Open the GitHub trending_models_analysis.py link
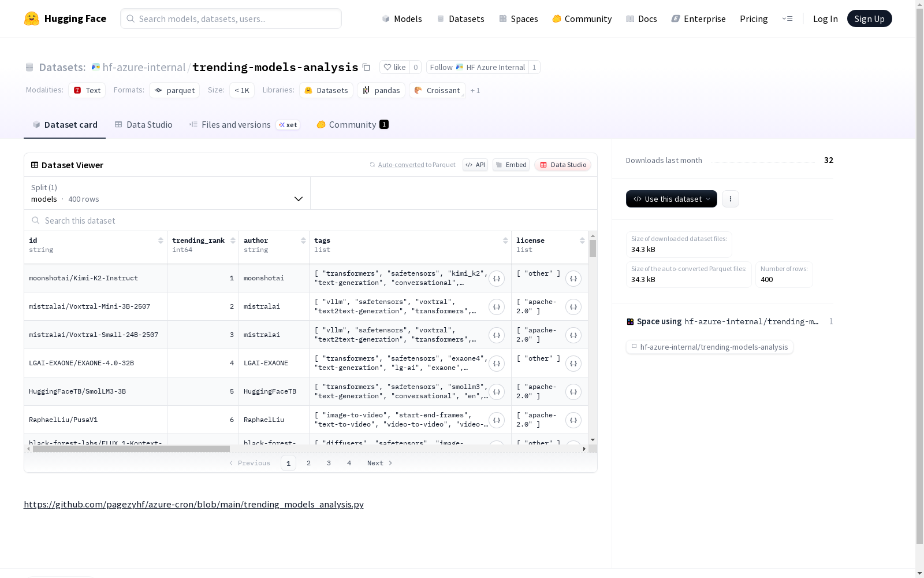 click(193, 505)
